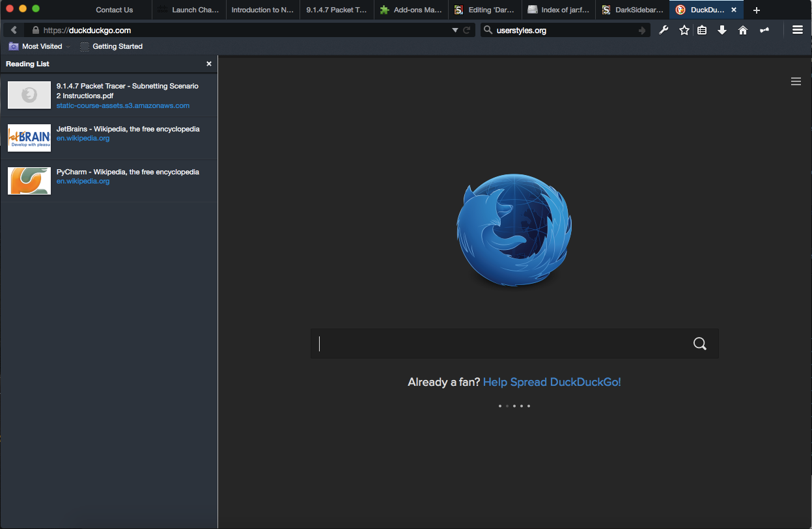The height and width of the screenshot is (529, 812).
Task: Click the DuckDuckGo tab duck favicon
Action: coord(680,10)
